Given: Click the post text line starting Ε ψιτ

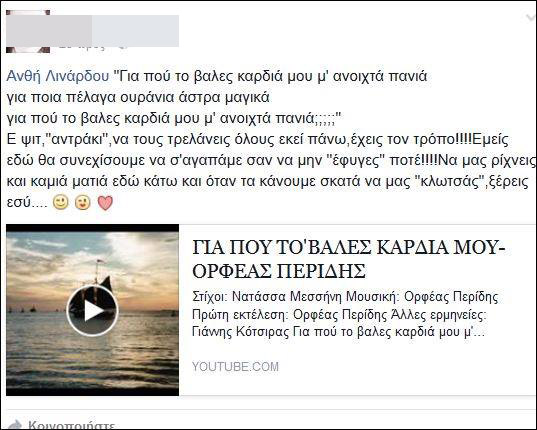Looking at the screenshot, I should click(x=258, y=140).
